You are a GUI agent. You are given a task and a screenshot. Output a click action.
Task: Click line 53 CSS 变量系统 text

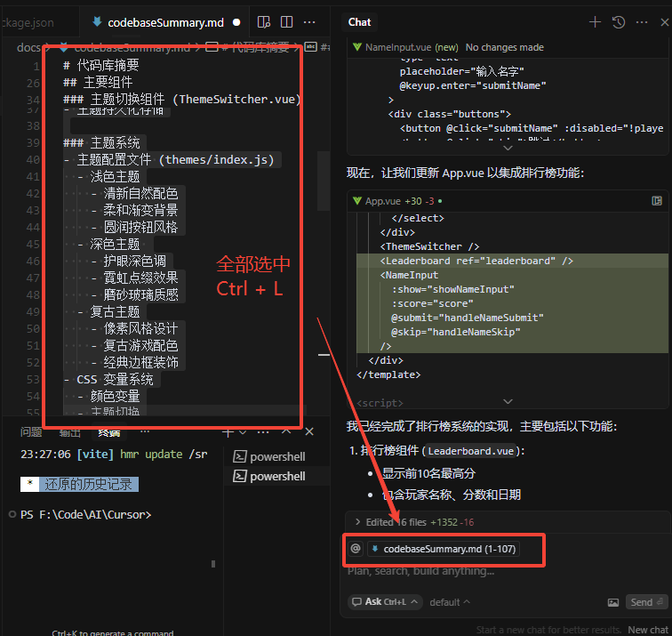115,379
